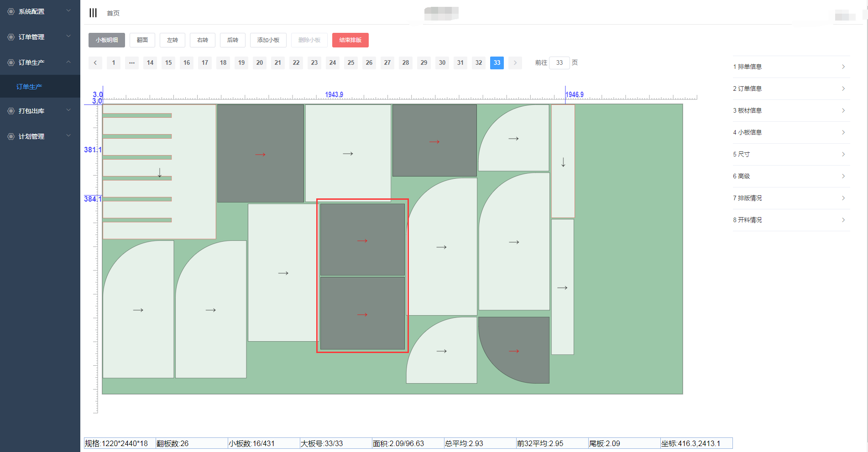Click next page arrow in pagination
The height and width of the screenshot is (452, 868).
515,63
